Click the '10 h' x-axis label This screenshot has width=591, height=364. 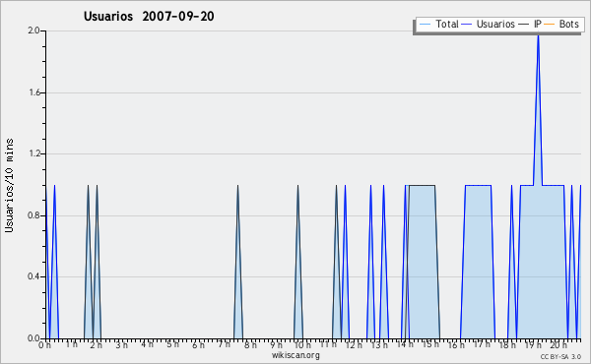click(302, 344)
